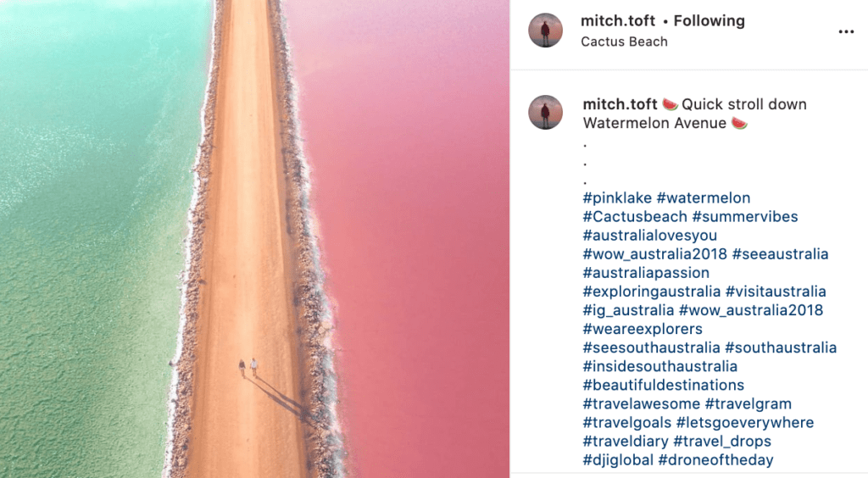
Task: Open the #southaustralia hashtag
Action: coord(781,348)
